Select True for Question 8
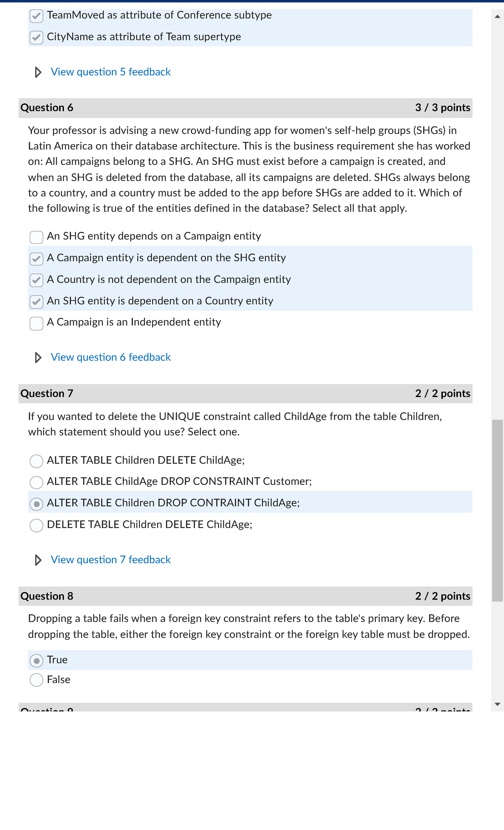The width and height of the screenshot is (504, 830). coord(37,660)
